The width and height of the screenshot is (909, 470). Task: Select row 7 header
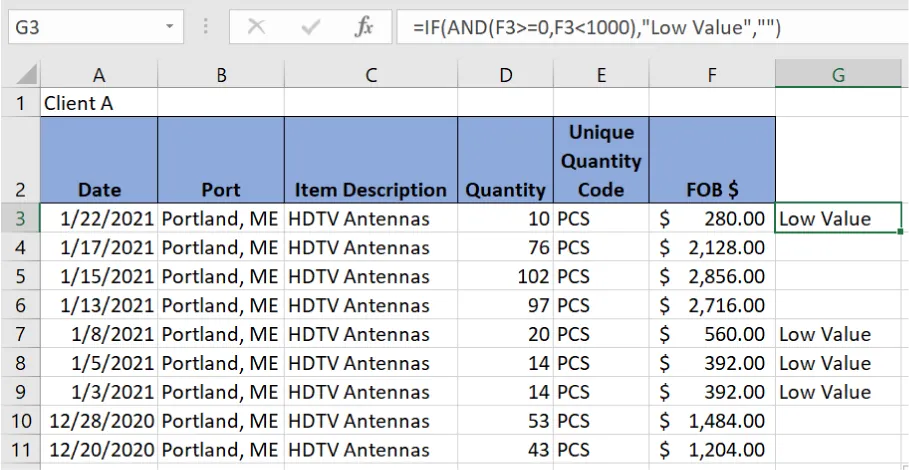click(x=21, y=334)
